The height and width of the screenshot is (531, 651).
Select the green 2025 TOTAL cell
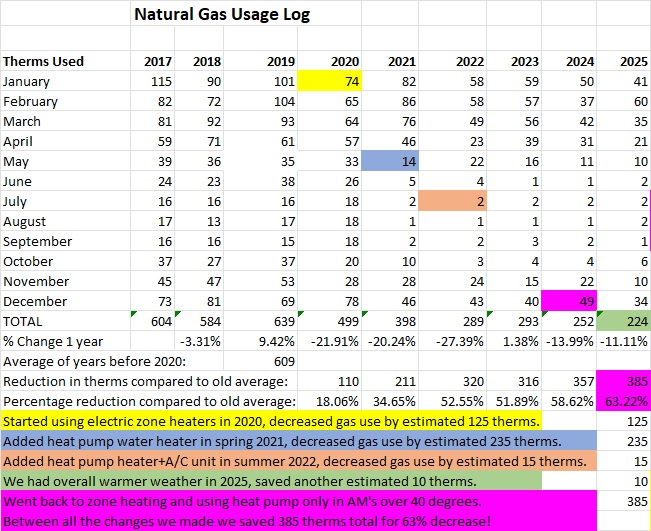624,321
